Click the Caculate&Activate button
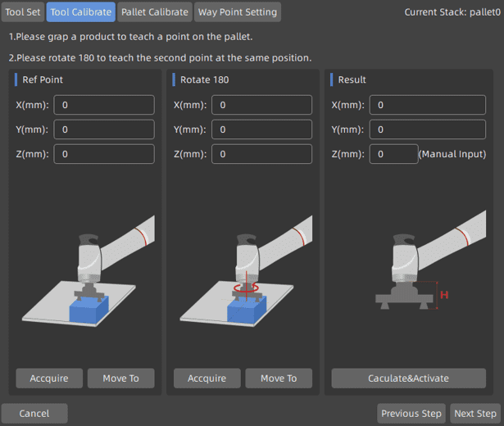 (x=409, y=378)
